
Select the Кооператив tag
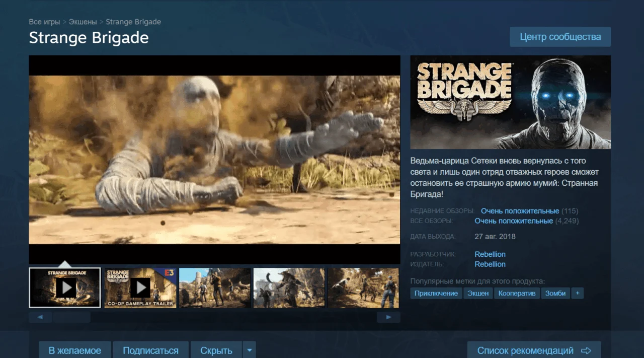[517, 293]
